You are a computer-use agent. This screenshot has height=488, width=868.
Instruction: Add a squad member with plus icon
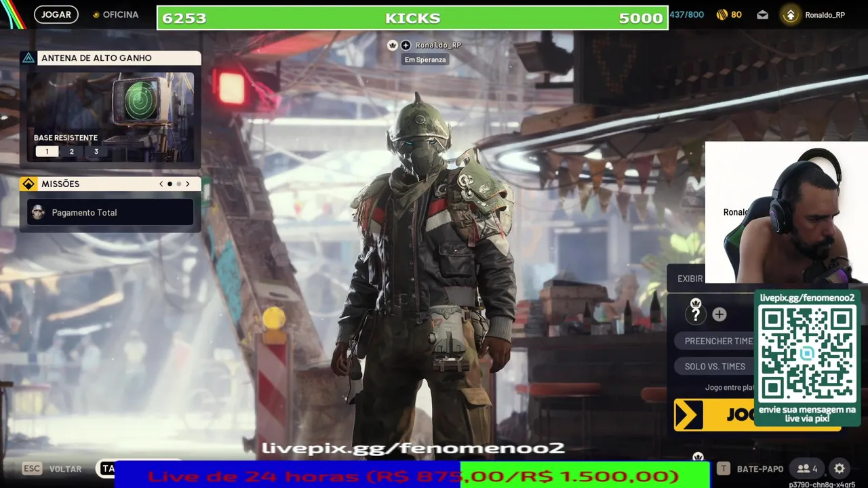(719, 314)
